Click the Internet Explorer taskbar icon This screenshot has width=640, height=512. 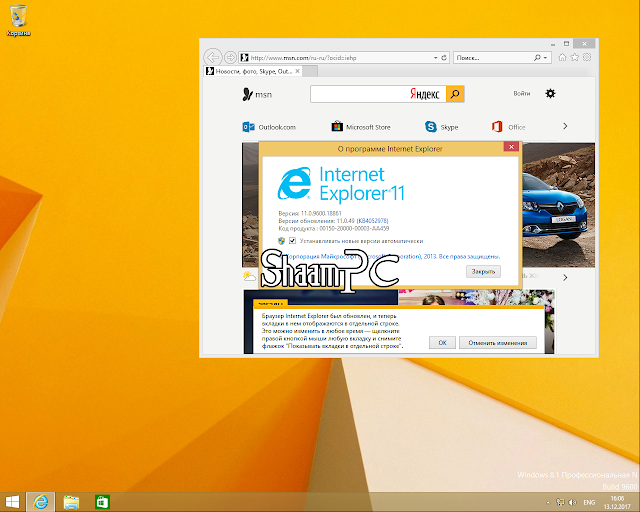(x=40, y=502)
